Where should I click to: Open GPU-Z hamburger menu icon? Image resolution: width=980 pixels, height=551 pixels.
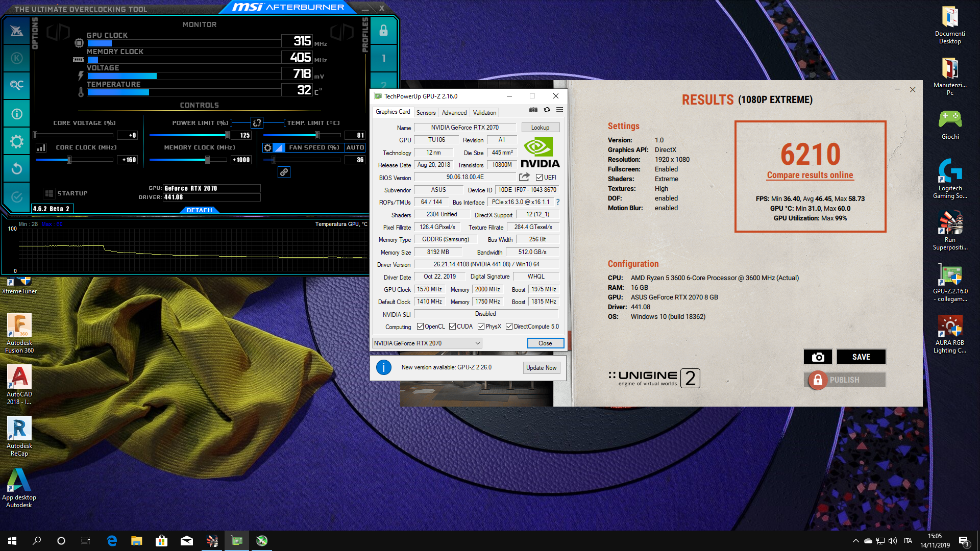point(559,110)
